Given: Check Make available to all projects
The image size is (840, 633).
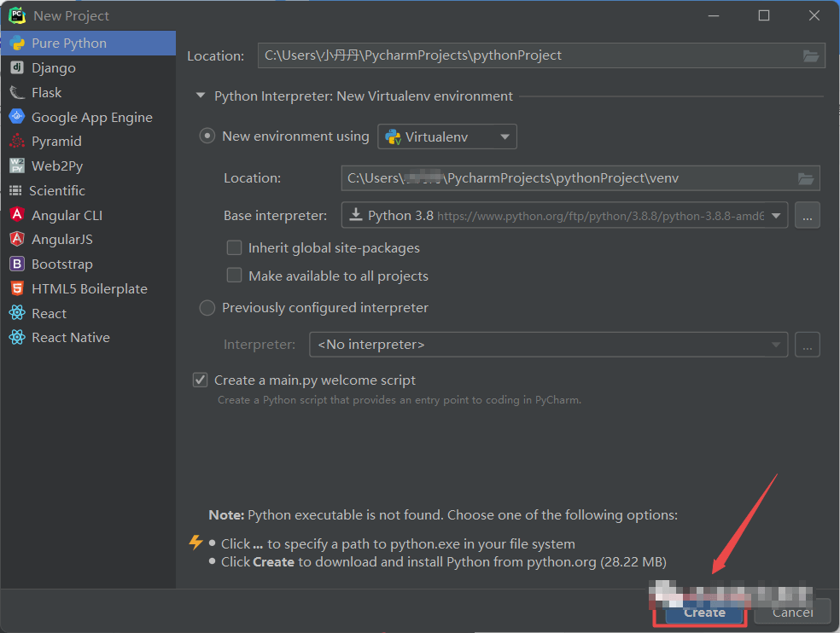Looking at the screenshot, I should pyautogui.click(x=234, y=276).
